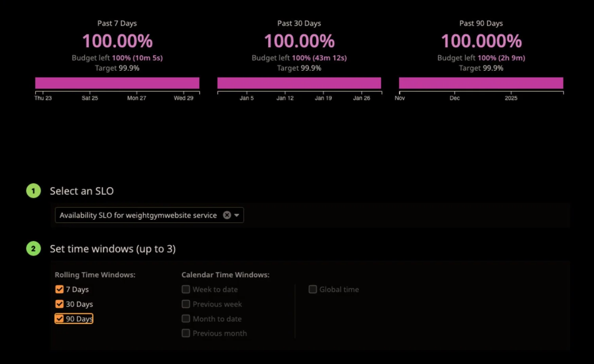The height and width of the screenshot is (364, 594).
Task: Click the Thu 23 timeline label
Action: (43, 98)
